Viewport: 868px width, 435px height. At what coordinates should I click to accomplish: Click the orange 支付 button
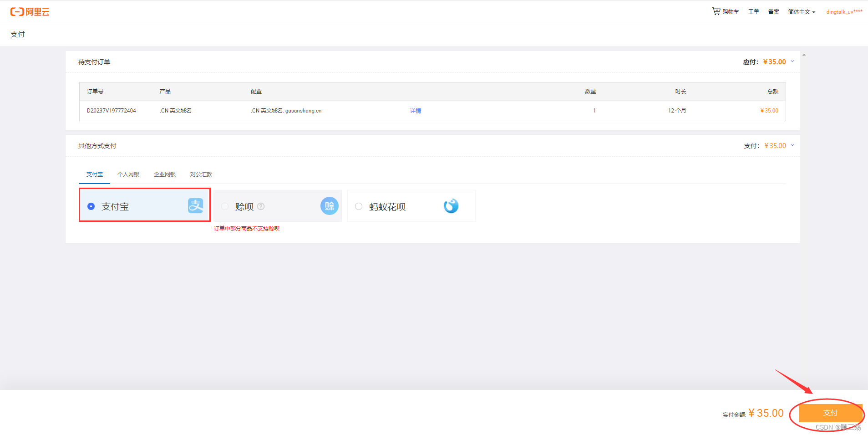[x=831, y=413]
